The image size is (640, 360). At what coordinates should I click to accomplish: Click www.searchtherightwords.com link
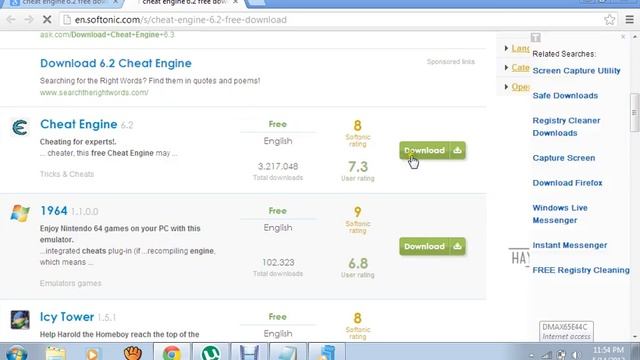point(94,93)
